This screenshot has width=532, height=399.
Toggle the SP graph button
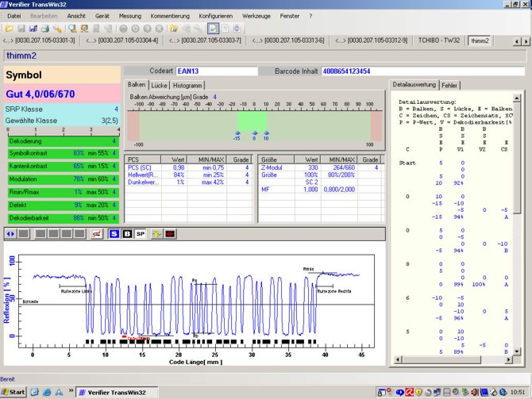(141, 234)
